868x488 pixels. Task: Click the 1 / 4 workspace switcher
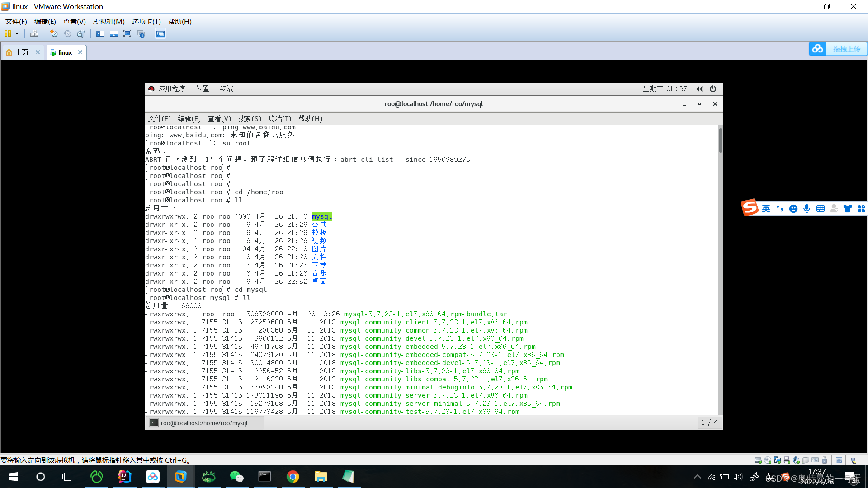pyautogui.click(x=709, y=422)
